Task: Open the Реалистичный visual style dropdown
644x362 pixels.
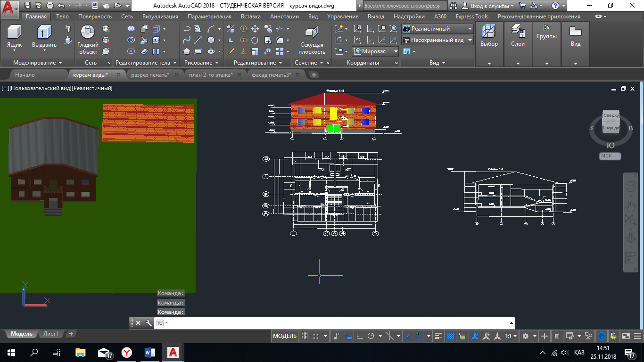Action: 437,29
